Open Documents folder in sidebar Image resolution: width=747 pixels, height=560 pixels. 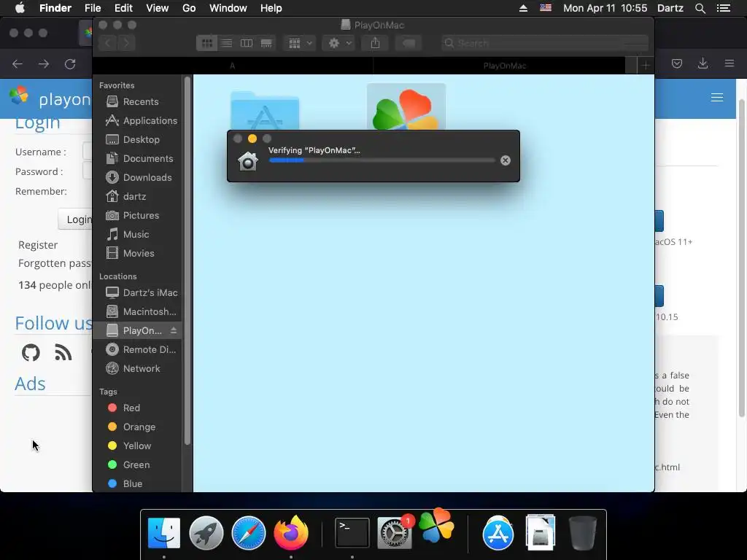click(137, 158)
